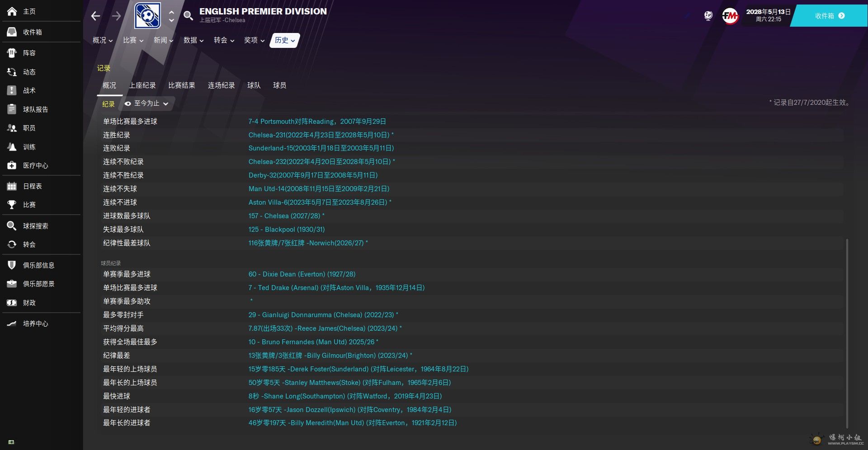This screenshot has height=450, width=868.
Task: Open the help advisor icon near FM logo
Action: point(708,16)
